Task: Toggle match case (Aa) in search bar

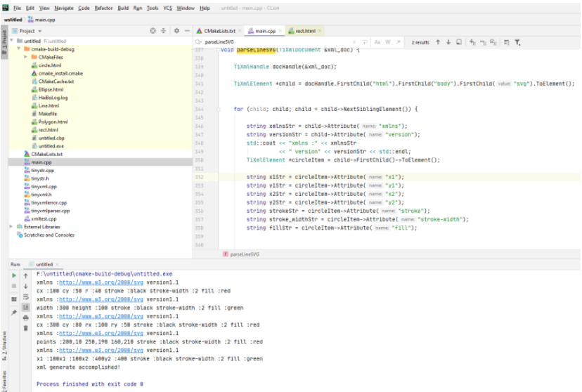Action: (x=377, y=42)
